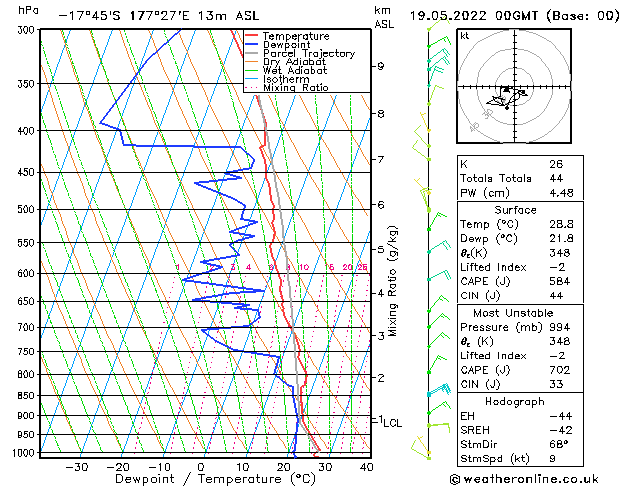
Task: Click the '800' hPa pressure label
Action: (x=28, y=375)
